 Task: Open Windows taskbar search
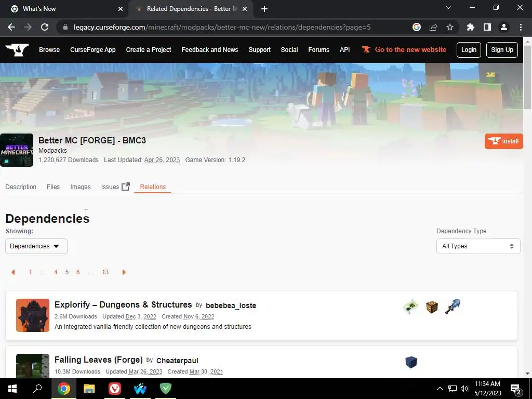tap(37, 389)
